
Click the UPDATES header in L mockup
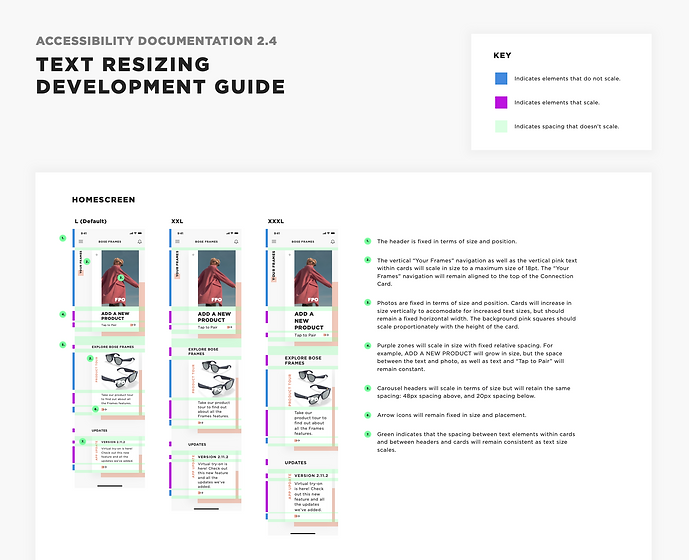(x=99, y=430)
